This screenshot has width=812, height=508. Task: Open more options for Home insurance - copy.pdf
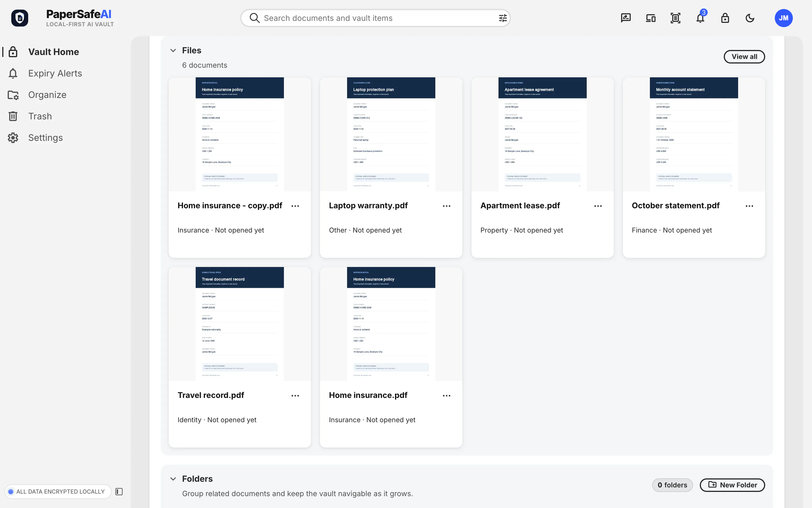click(x=295, y=206)
